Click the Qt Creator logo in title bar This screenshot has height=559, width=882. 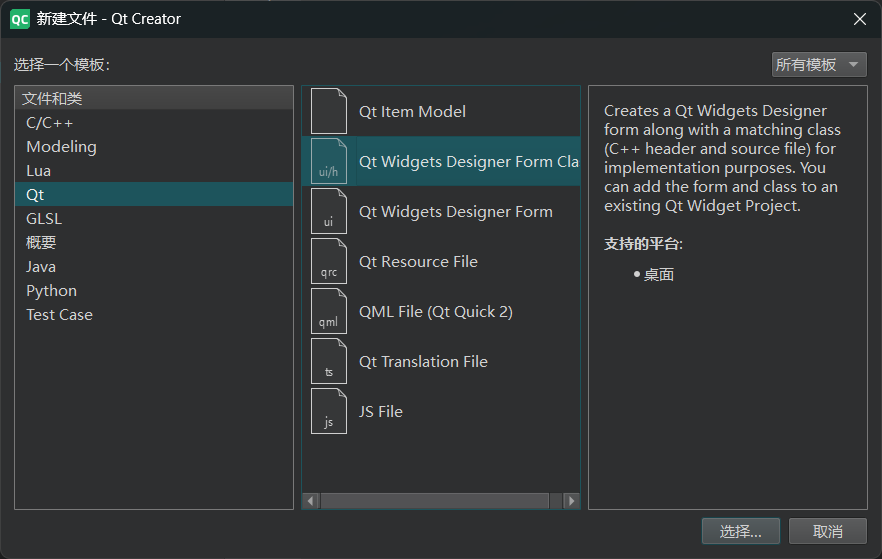[20, 19]
